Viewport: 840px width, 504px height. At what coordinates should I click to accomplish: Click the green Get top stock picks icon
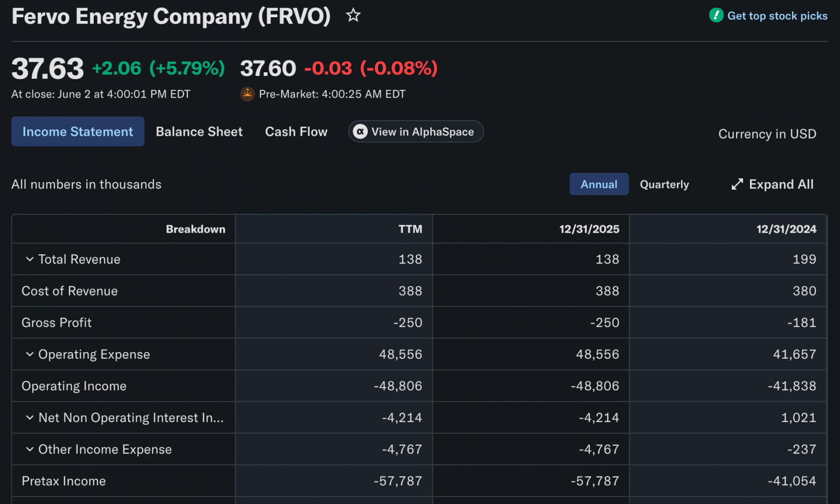point(716,15)
